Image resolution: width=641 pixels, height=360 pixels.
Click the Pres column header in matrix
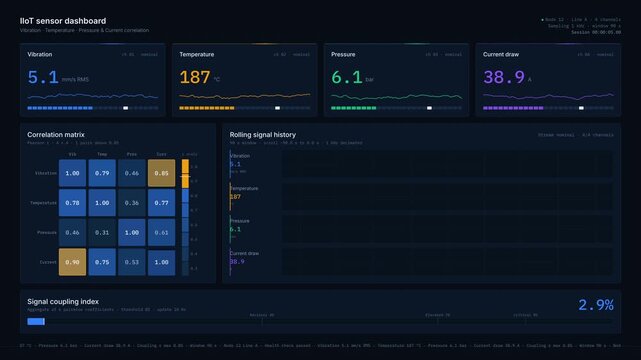coord(132,154)
